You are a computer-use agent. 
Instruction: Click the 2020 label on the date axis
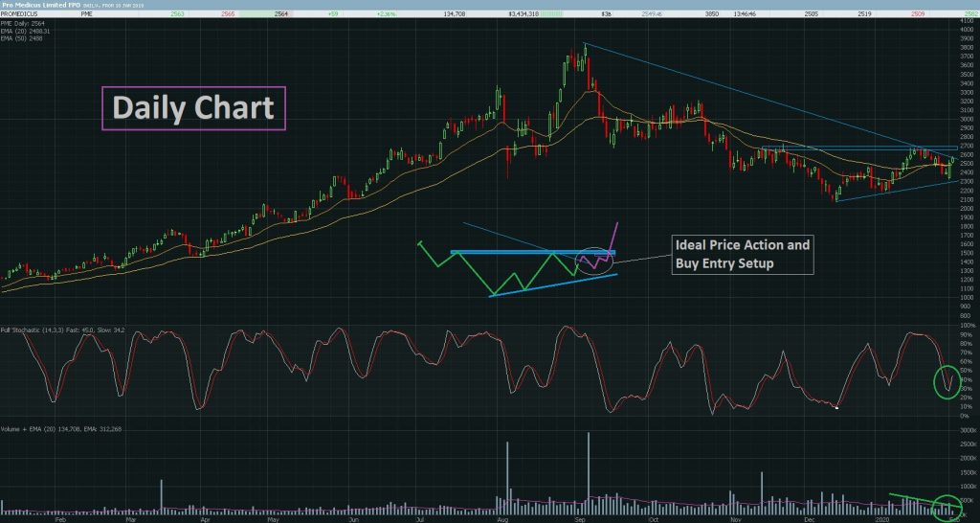pyautogui.click(x=882, y=519)
